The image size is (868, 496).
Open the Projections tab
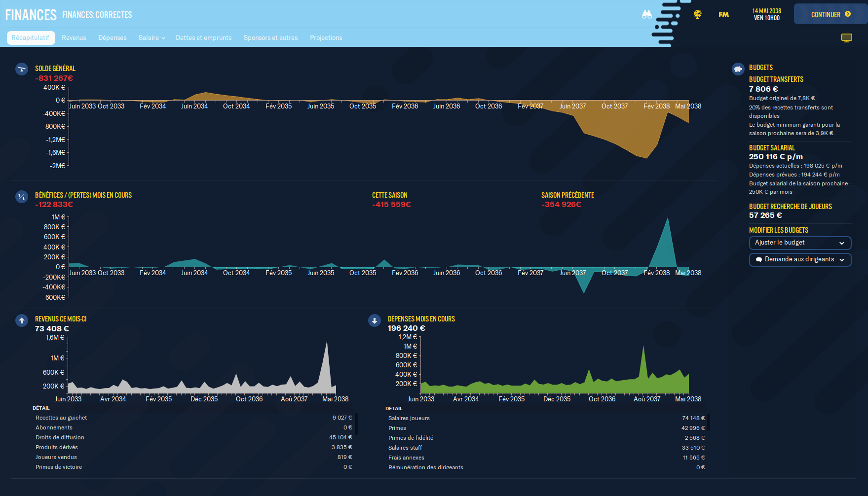coord(326,38)
